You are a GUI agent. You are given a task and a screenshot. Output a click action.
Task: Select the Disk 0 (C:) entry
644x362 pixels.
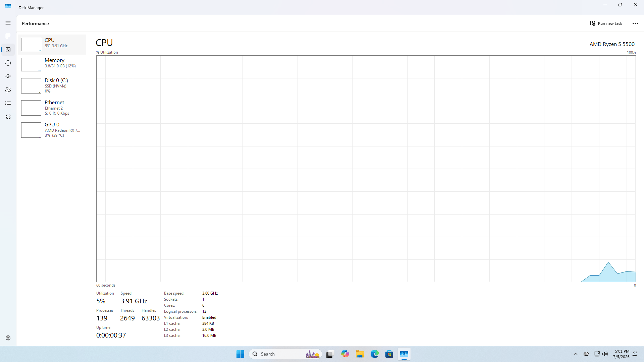tap(52, 85)
